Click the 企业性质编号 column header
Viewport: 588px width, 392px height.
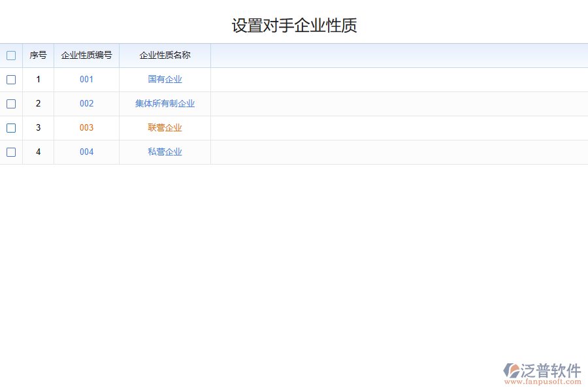pyautogui.click(x=86, y=56)
